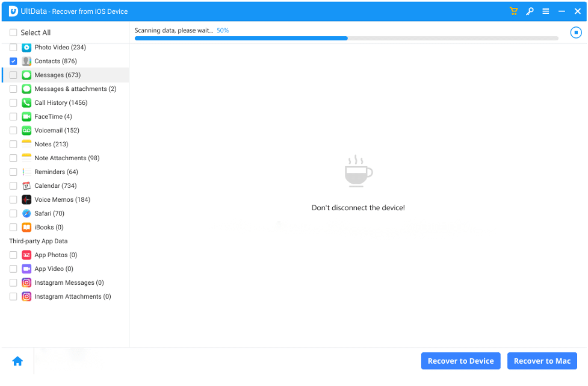Click the key registration icon
The image size is (588, 386).
530,11
